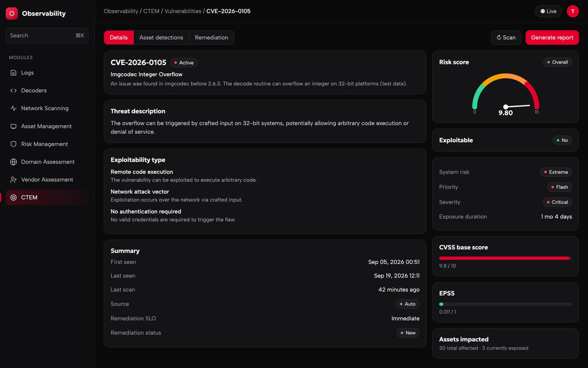
Task: Focus the Search input field
Action: click(47, 36)
